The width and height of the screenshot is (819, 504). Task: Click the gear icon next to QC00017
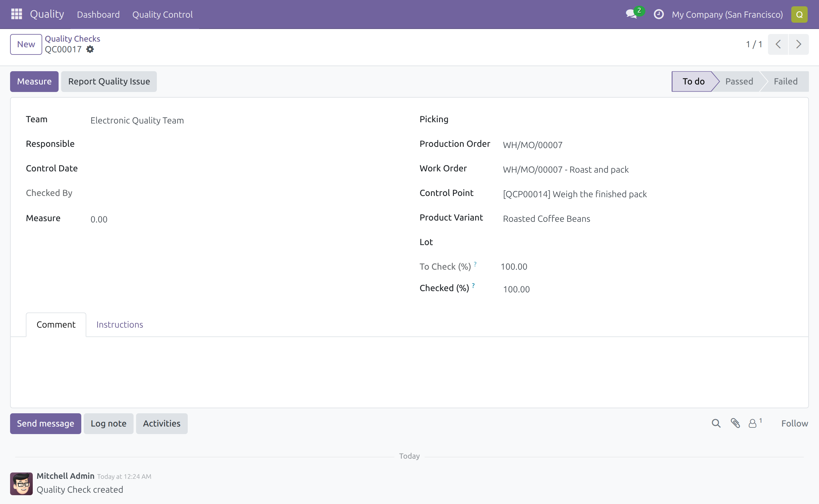click(x=90, y=49)
